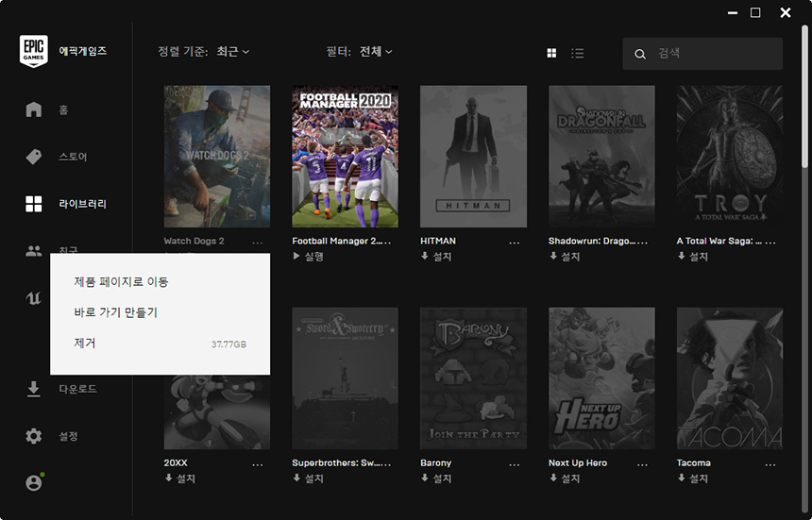Open 다운로드 download arrow icon
This screenshot has height=520, width=812.
(x=34, y=389)
